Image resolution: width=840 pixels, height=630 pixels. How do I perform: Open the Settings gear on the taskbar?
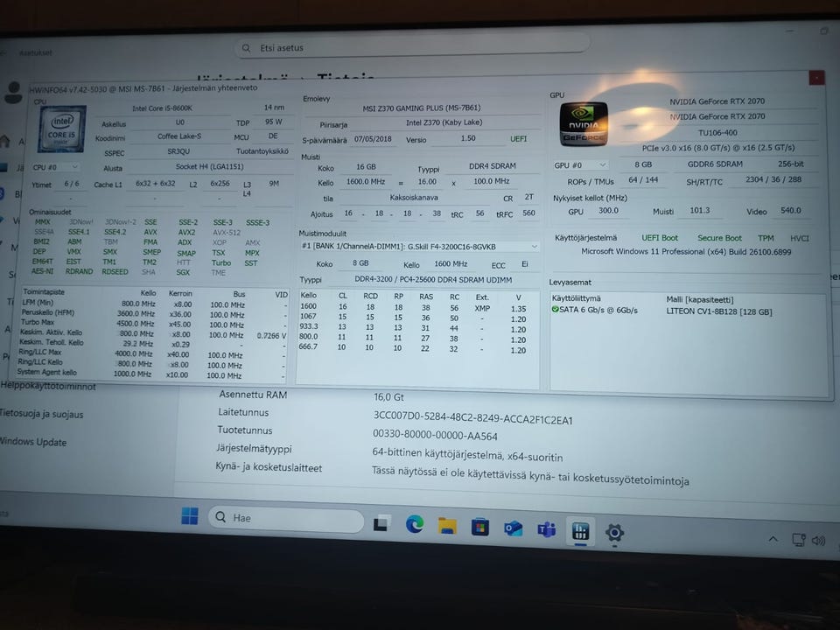pos(614,533)
